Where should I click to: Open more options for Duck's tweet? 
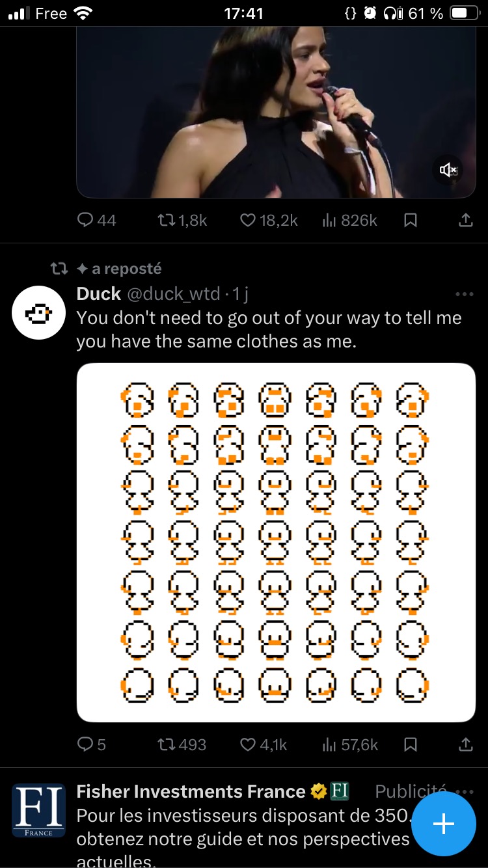tap(465, 294)
